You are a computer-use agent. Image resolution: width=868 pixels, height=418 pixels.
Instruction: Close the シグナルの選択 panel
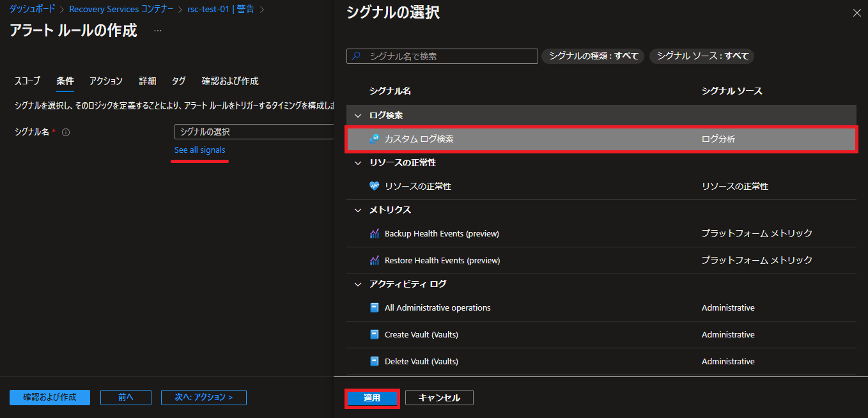click(x=857, y=12)
